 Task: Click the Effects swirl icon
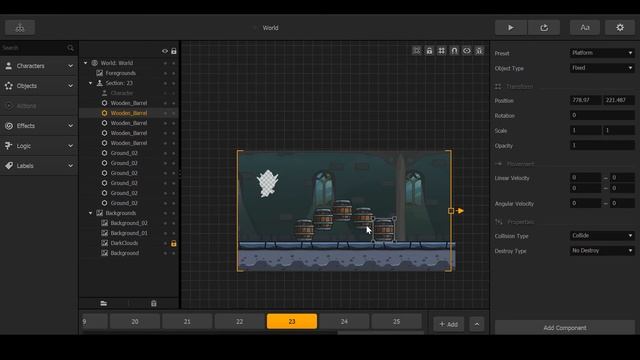[9, 126]
